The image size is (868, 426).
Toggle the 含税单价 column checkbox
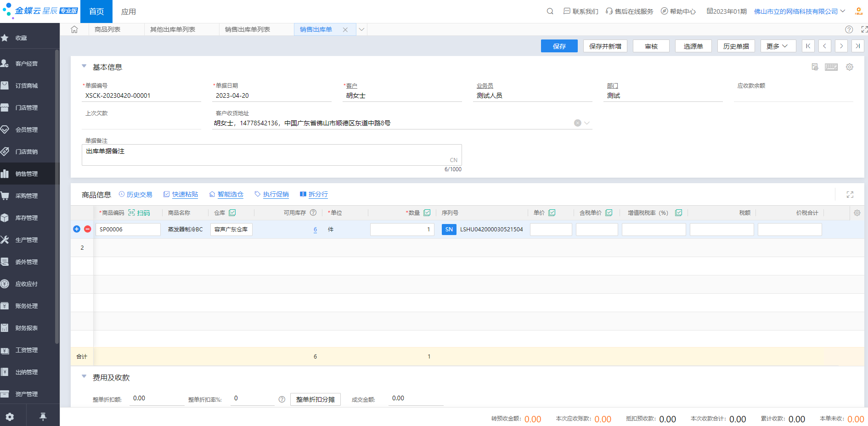click(x=609, y=213)
